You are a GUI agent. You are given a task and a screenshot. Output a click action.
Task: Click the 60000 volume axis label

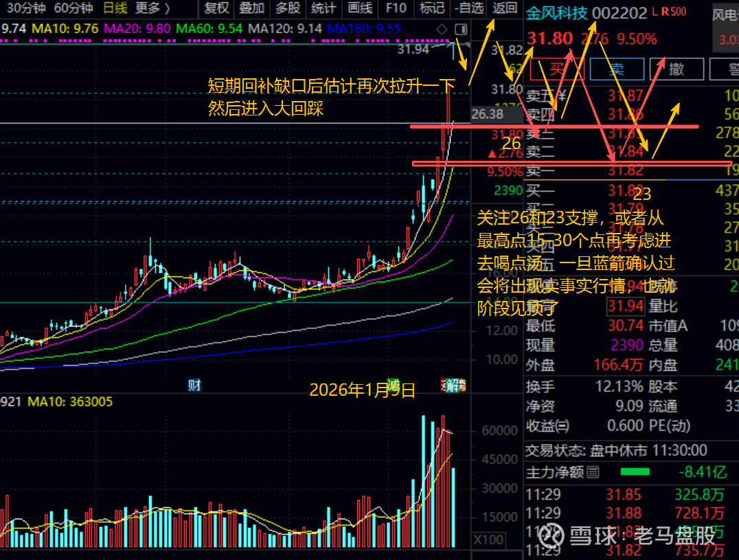[499, 430]
